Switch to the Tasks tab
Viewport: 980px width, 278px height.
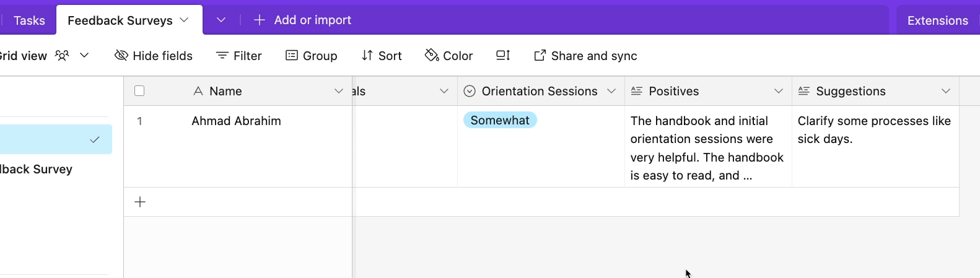click(x=29, y=20)
